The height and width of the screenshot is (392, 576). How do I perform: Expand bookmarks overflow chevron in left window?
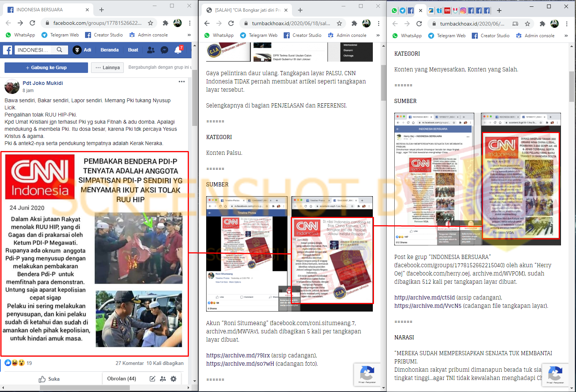click(189, 35)
